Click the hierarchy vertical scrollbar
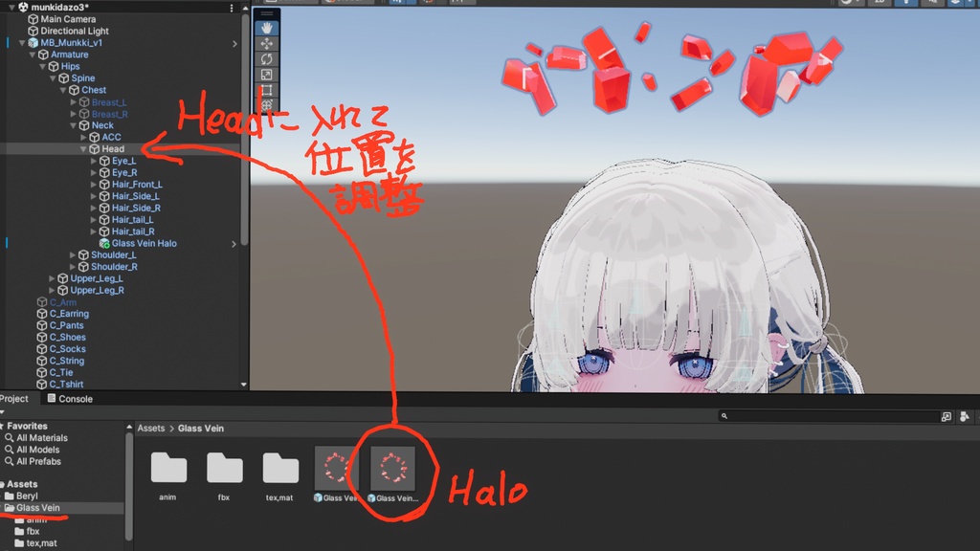The width and height of the screenshot is (980, 551). pyautogui.click(x=244, y=128)
